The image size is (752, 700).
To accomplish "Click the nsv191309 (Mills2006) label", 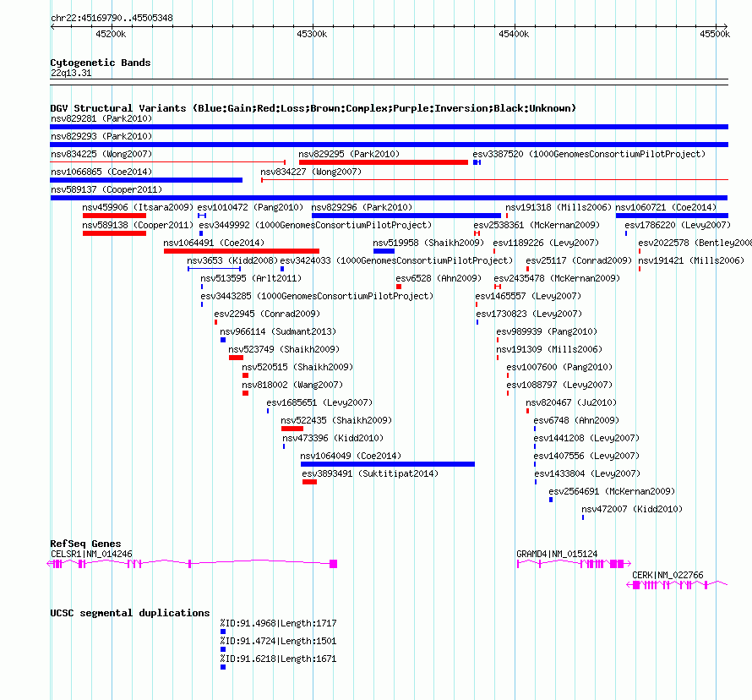I will click(549, 349).
